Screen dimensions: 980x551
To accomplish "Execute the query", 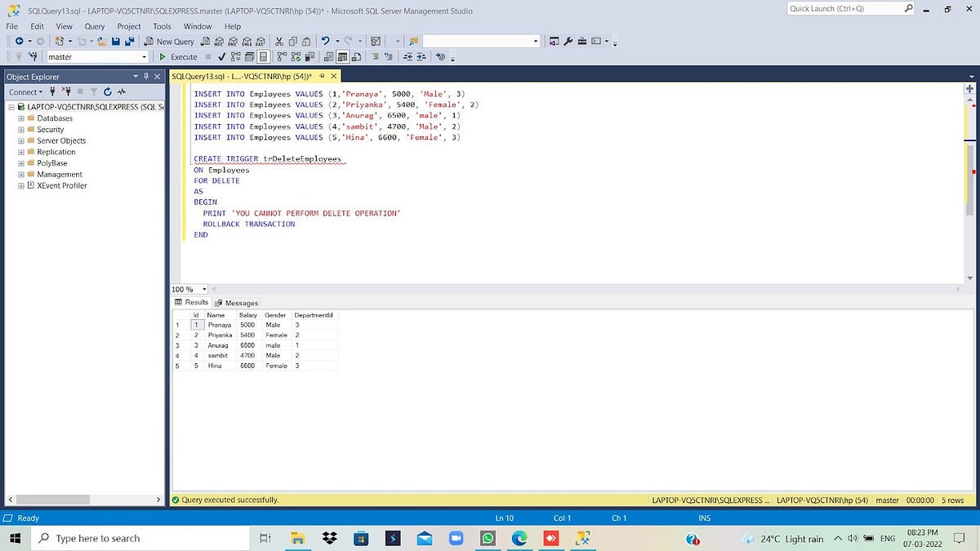I will [x=177, y=56].
